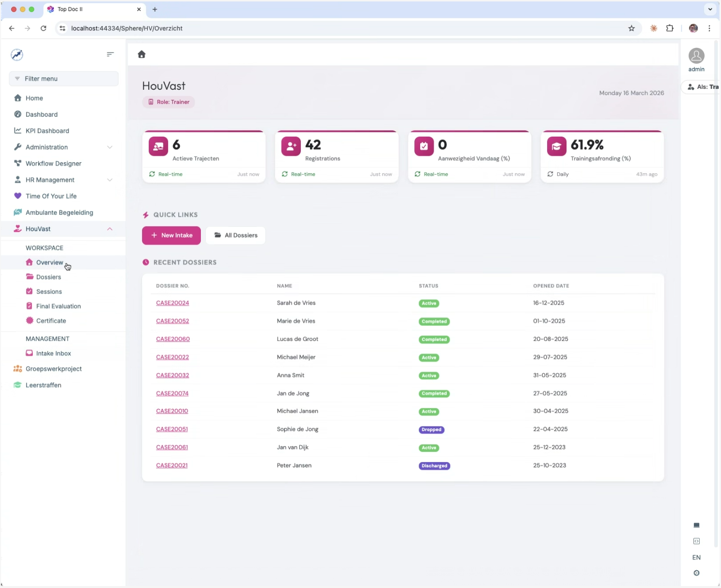The height and width of the screenshot is (588, 721).
Task: Open dossier link CASE20024
Action: tap(172, 303)
